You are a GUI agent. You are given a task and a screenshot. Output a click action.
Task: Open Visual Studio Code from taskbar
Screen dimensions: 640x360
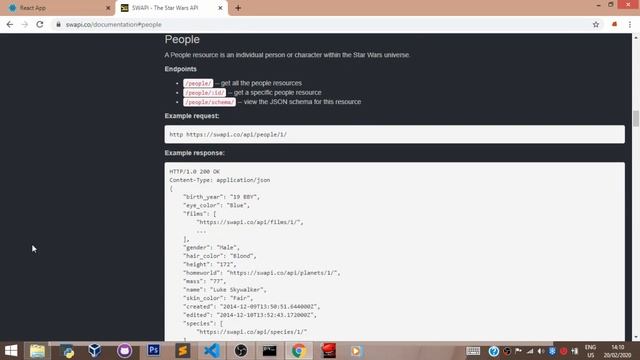212,351
